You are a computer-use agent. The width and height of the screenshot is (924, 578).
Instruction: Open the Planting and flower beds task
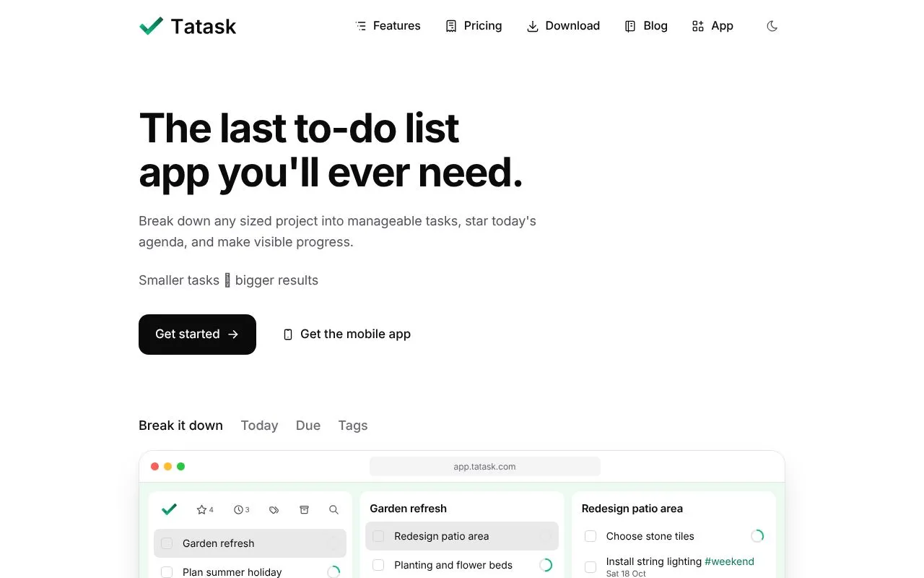[462, 565]
